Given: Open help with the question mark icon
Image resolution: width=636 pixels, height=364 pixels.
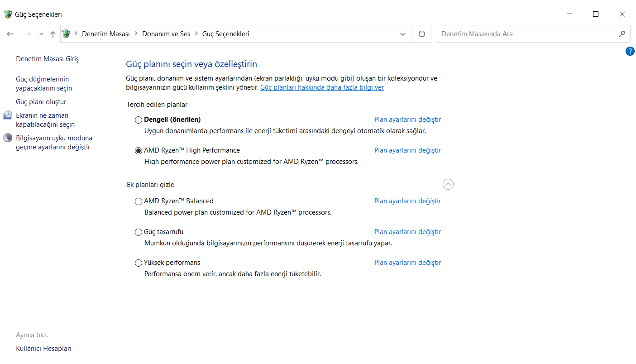Looking at the screenshot, I should tap(630, 51).
